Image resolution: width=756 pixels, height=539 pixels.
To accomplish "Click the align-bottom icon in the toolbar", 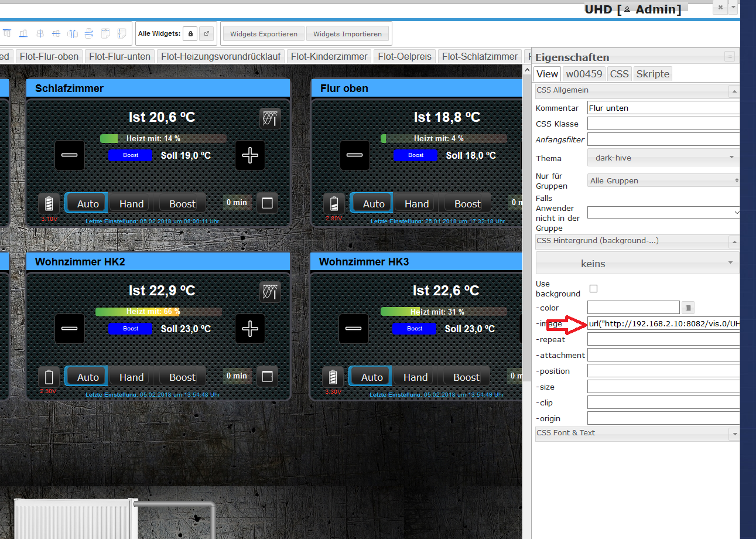I will (24, 33).
